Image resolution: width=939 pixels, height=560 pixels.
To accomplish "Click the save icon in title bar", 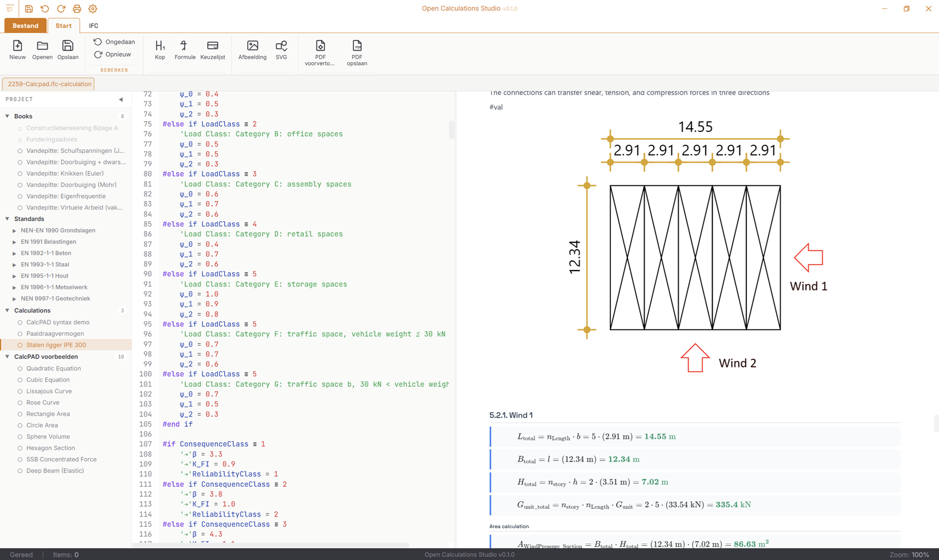I will point(29,9).
